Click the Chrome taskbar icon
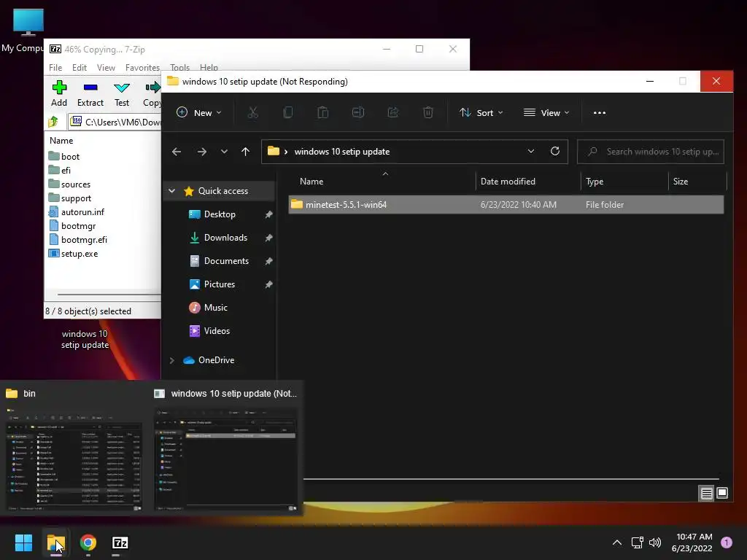747x560 pixels. coord(88,542)
